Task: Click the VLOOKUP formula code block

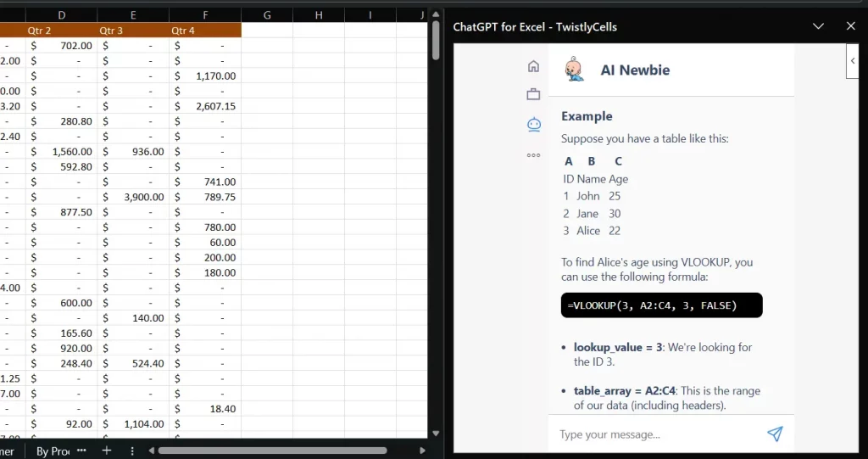Action: click(x=661, y=305)
